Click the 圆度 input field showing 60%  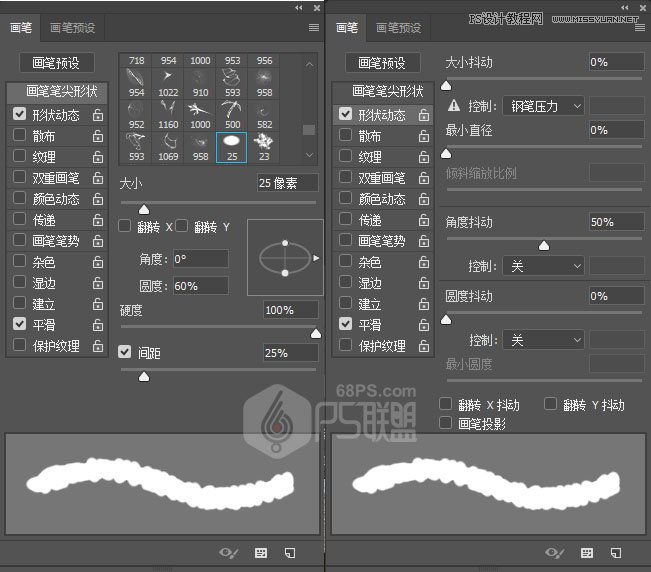(201, 286)
